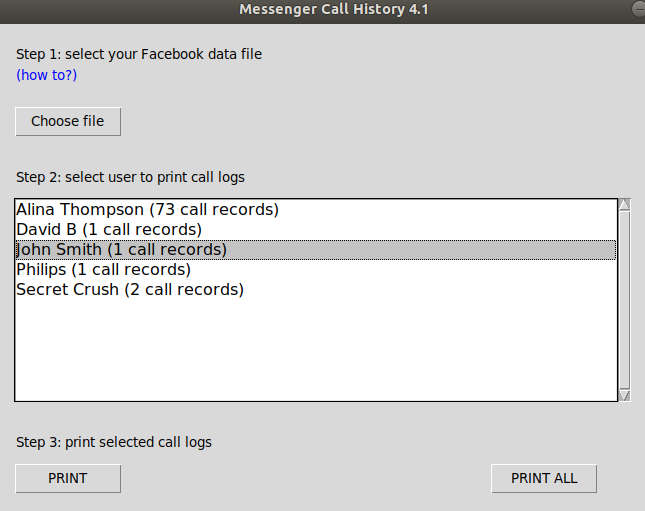Select David B call records entry
Image resolution: width=645 pixels, height=511 pixels.
[109, 230]
